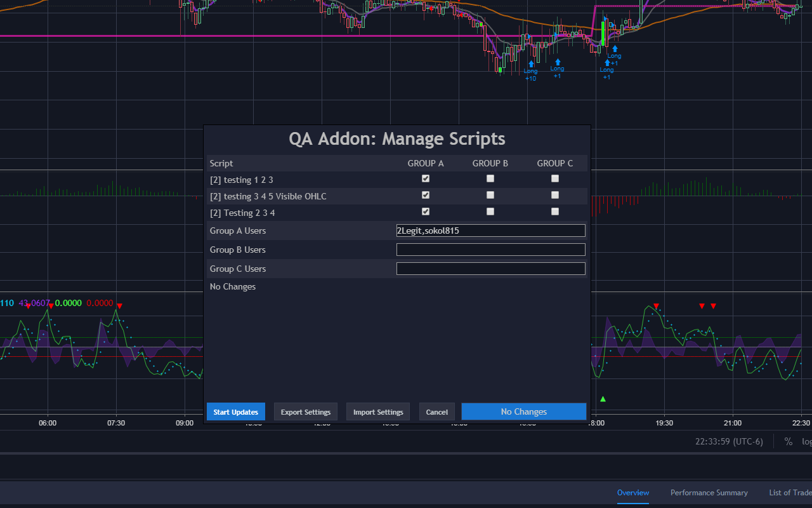Click the percent scale icon in the status bar
Screen dimensions: 812x508
[x=788, y=441]
